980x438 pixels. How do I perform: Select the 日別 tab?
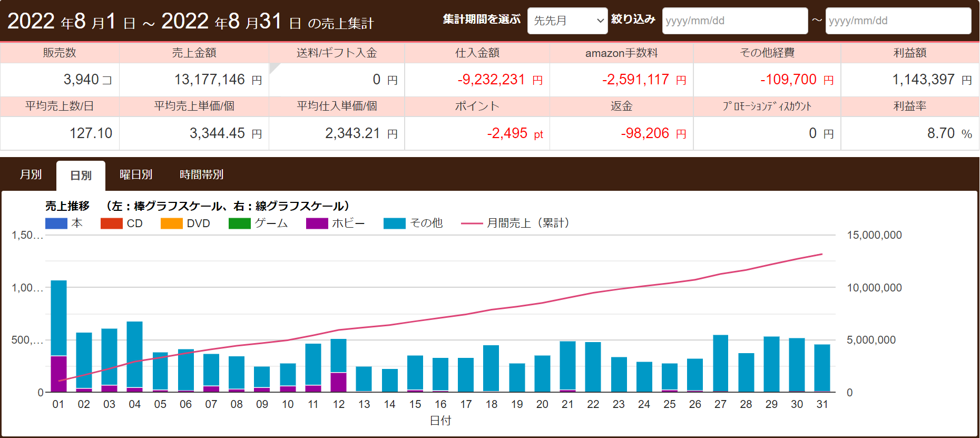(x=81, y=176)
